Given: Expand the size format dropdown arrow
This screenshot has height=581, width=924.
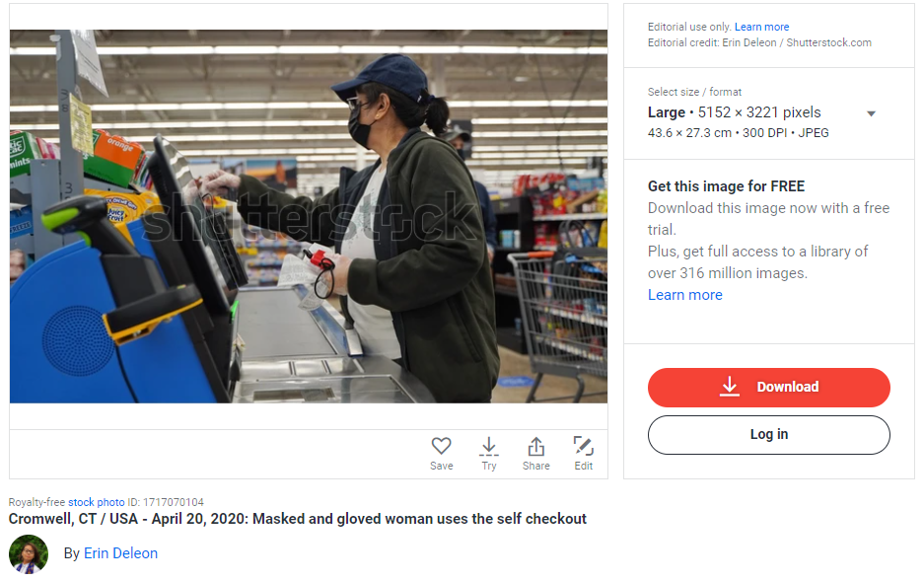Looking at the screenshot, I should [871, 113].
